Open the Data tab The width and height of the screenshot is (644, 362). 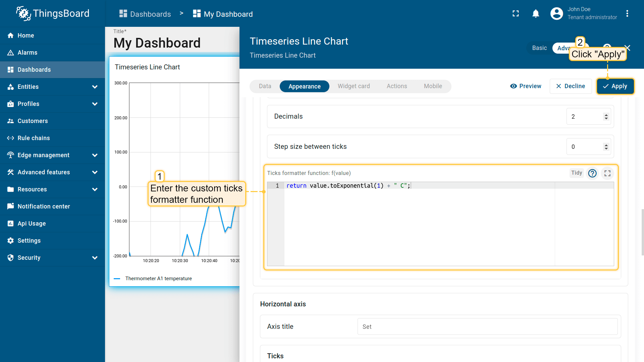click(265, 86)
